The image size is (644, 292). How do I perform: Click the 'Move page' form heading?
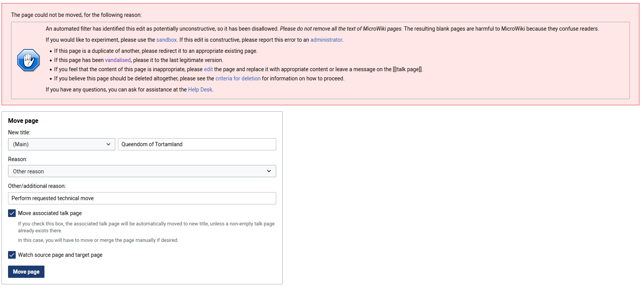pos(23,121)
